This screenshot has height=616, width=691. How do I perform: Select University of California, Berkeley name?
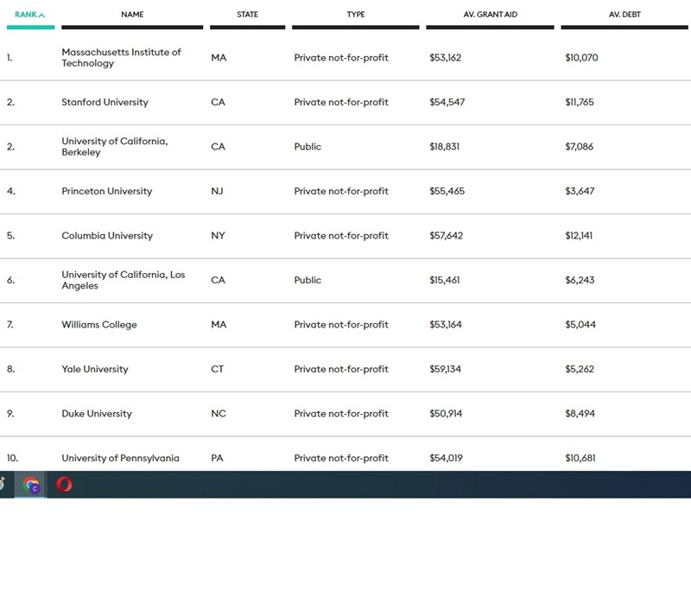(x=115, y=146)
